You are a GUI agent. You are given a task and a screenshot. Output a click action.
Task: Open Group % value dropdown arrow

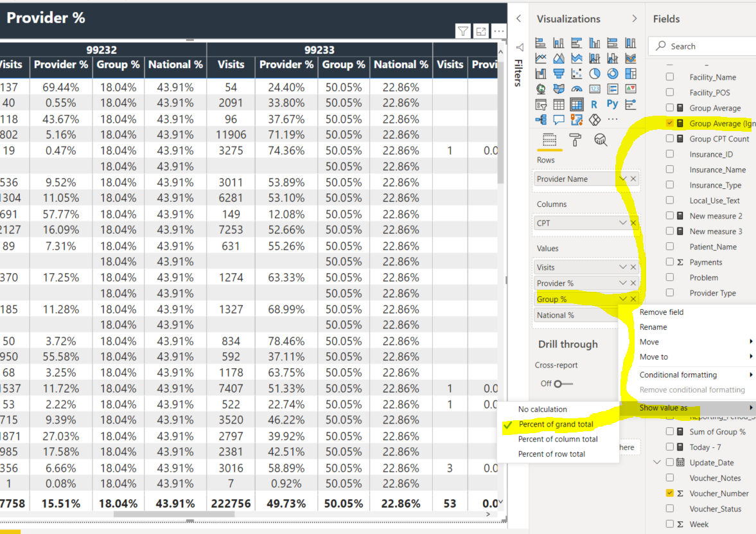pos(623,299)
